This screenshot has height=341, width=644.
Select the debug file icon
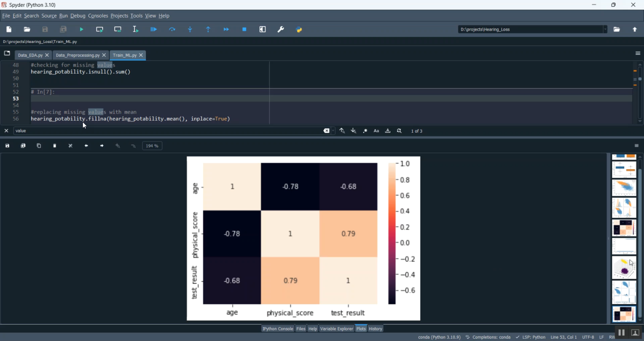point(153,29)
